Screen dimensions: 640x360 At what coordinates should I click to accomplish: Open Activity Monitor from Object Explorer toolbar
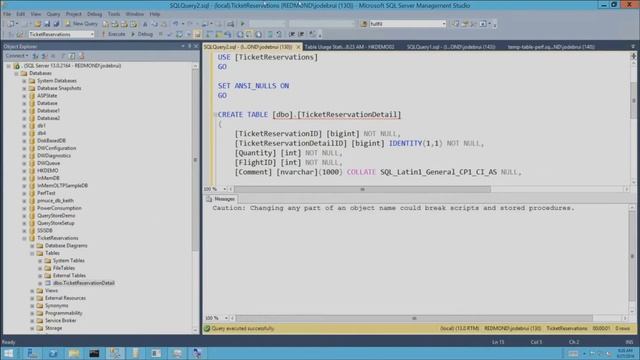[81, 56]
